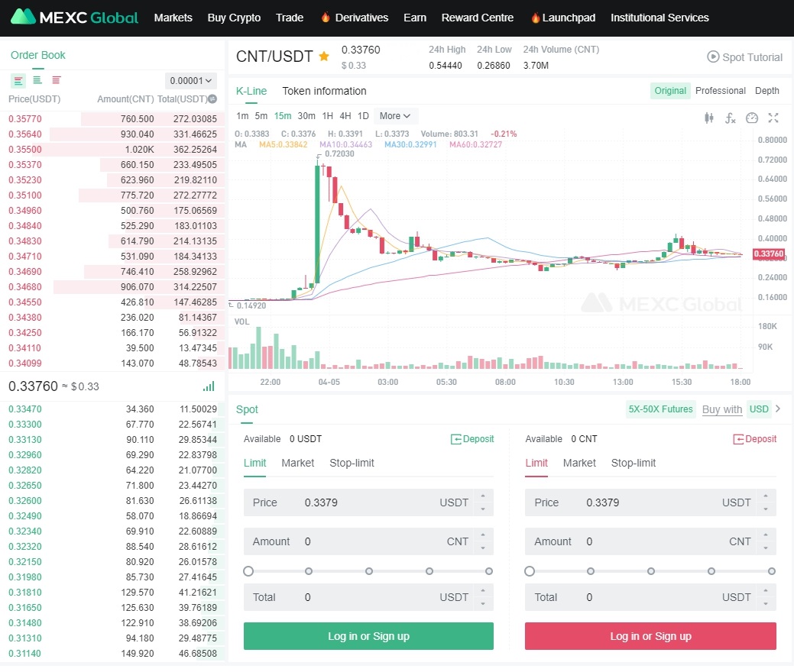Select the sell-side Market order tab
Viewport: 794px width, 672px height.
[x=579, y=463]
